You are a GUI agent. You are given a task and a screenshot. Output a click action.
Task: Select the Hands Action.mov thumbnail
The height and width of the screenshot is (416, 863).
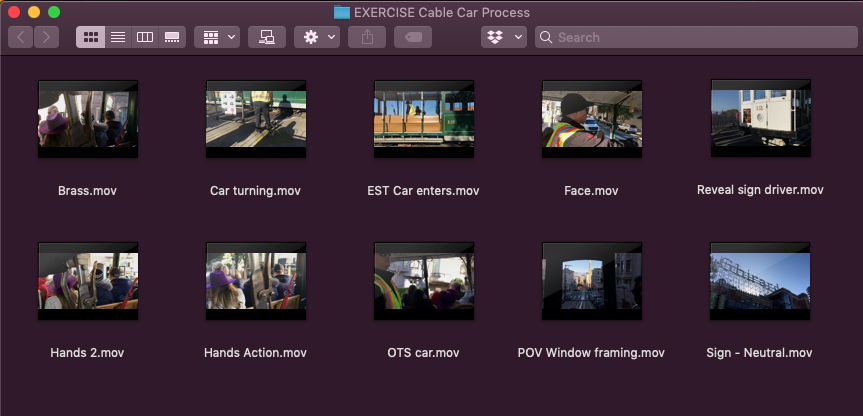(x=256, y=281)
